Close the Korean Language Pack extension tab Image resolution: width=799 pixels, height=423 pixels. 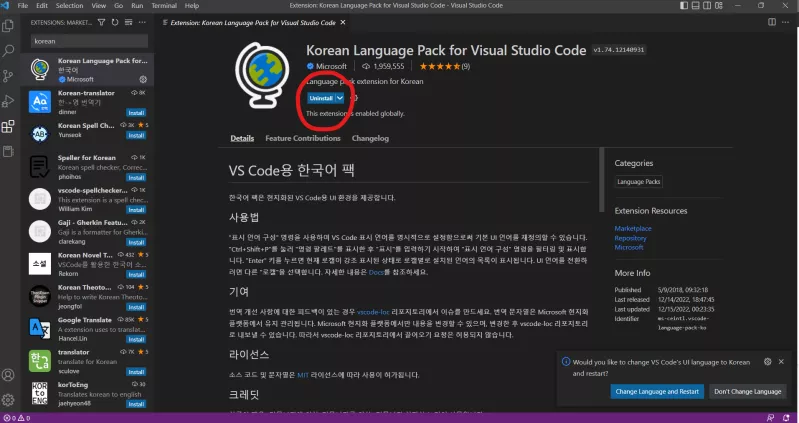pos(343,22)
